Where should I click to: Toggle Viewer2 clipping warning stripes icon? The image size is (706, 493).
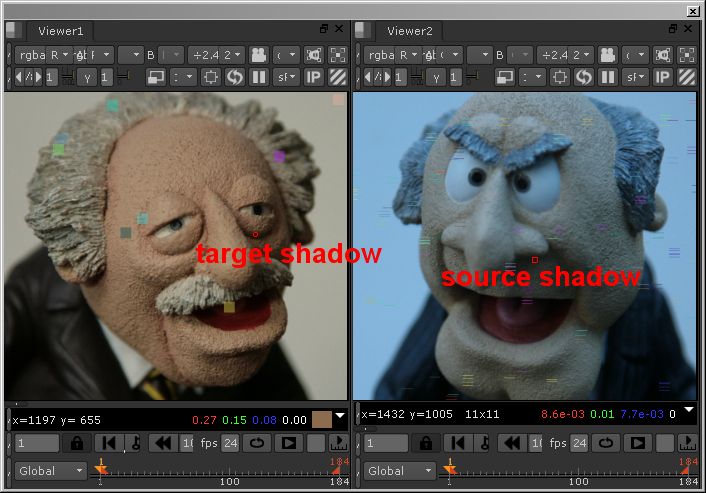pyautogui.click(x=687, y=77)
